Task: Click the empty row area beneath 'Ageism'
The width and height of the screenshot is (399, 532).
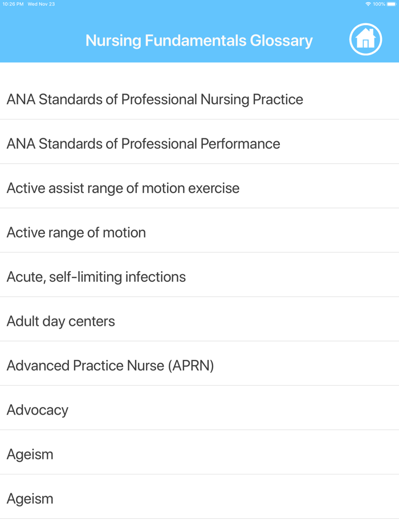Action: tap(199, 527)
